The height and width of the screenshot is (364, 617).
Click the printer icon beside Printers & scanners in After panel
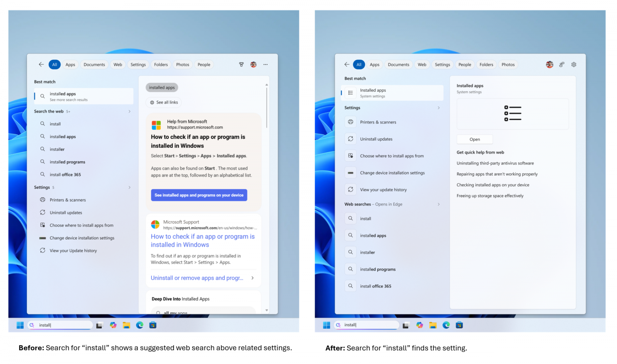point(351,122)
